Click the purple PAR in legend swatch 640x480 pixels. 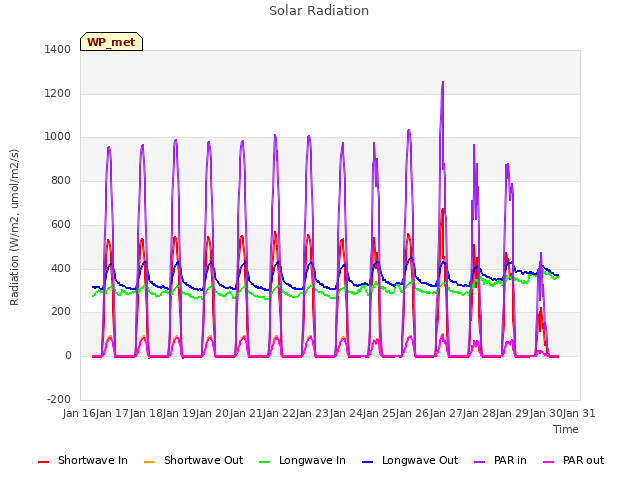(480, 462)
